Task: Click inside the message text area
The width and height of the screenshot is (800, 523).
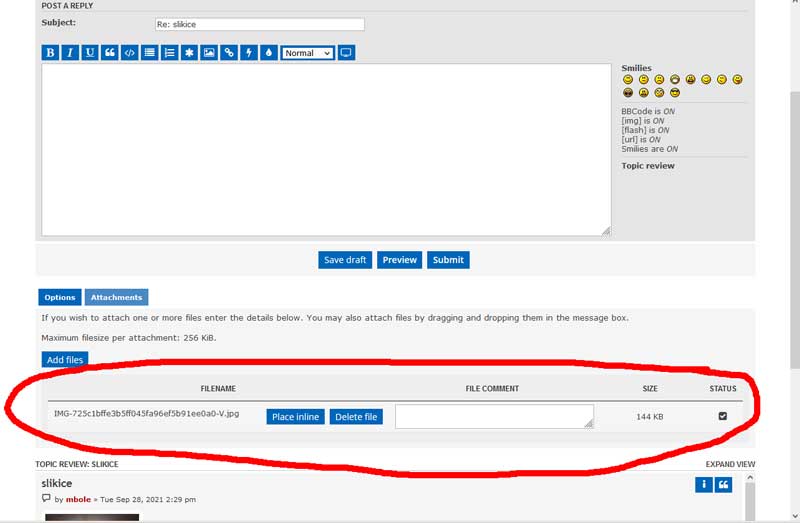Action: [x=326, y=150]
